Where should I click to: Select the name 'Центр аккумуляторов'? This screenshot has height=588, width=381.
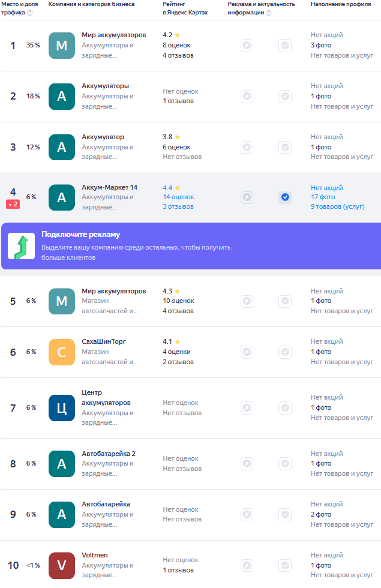click(106, 398)
